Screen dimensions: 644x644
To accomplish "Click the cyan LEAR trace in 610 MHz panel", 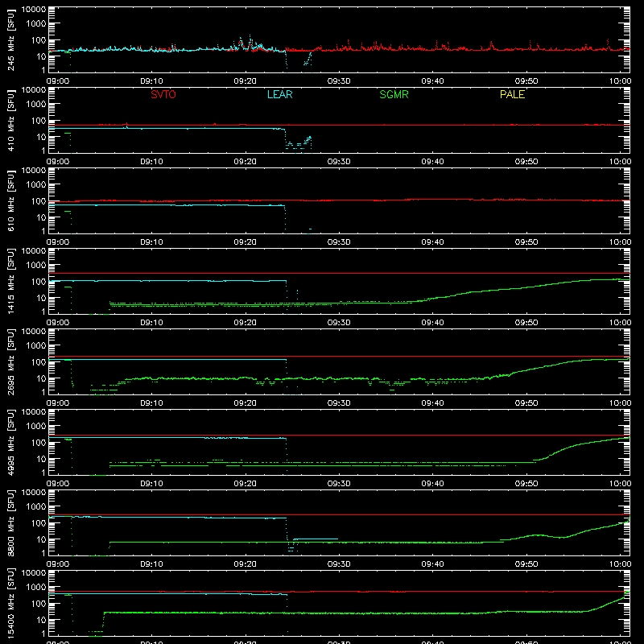I will coord(167,204).
